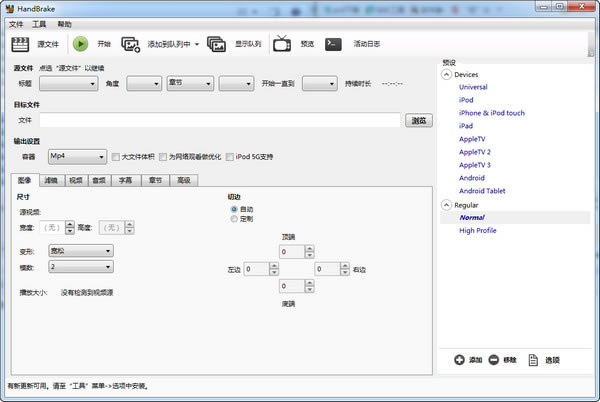
Task: Collapse the Devices preset group
Action: pyautogui.click(x=446, y=74)
